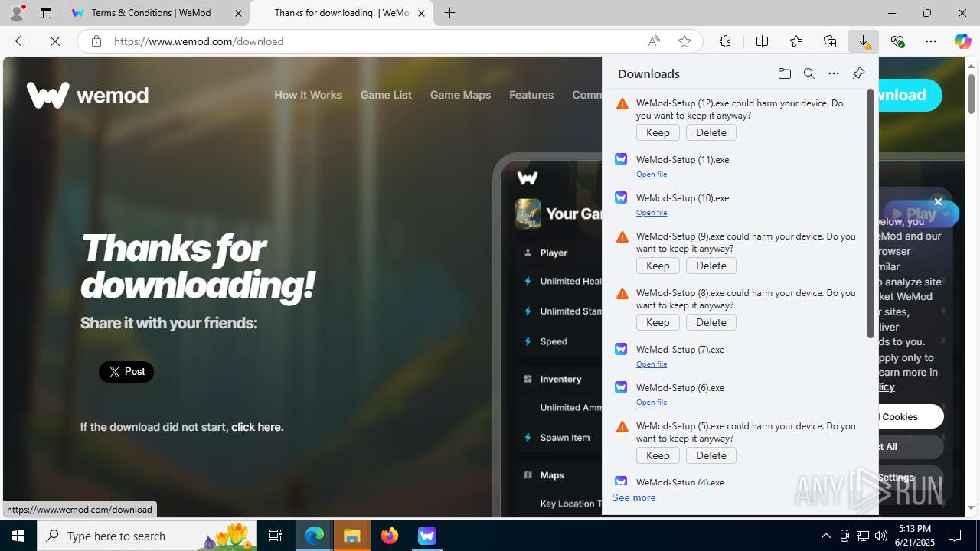Open volume control tray icon
980x551 pixels.
pyautogui.click(x=881, y=536)
